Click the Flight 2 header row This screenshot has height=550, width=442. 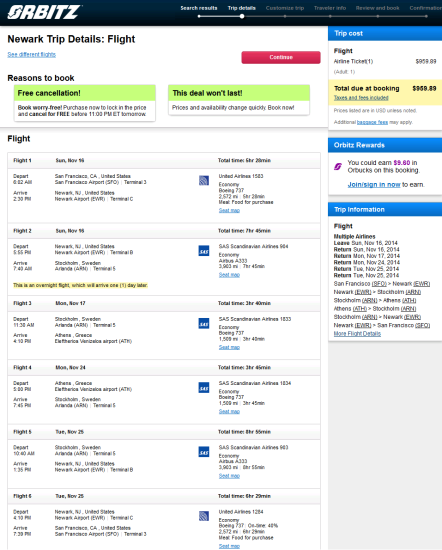[164, 231]
